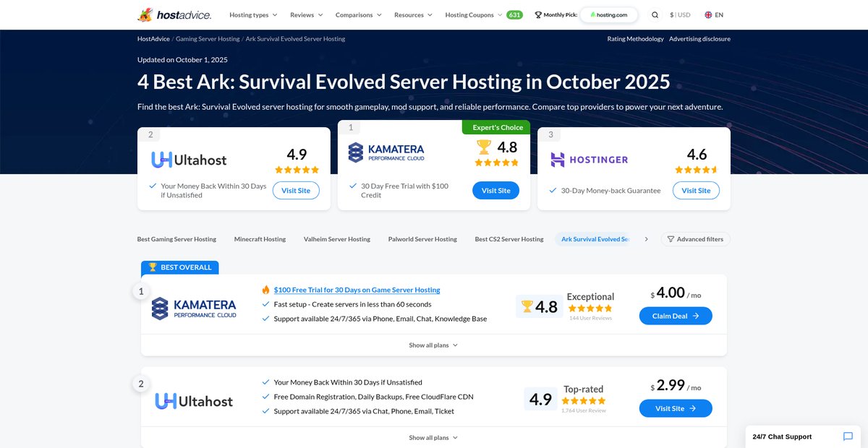
Task: Click the $4.00 / mo price
Action: (x=676, y=293)
